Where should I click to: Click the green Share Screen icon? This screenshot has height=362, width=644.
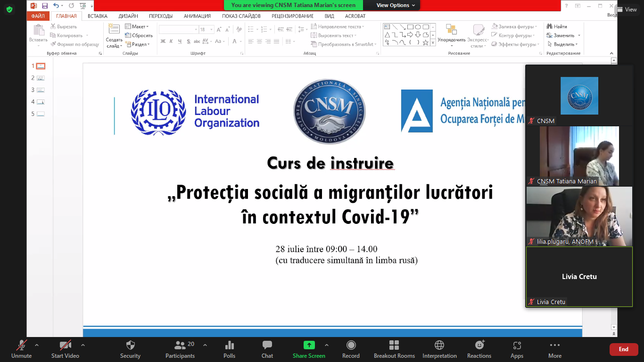pos(309,345)
